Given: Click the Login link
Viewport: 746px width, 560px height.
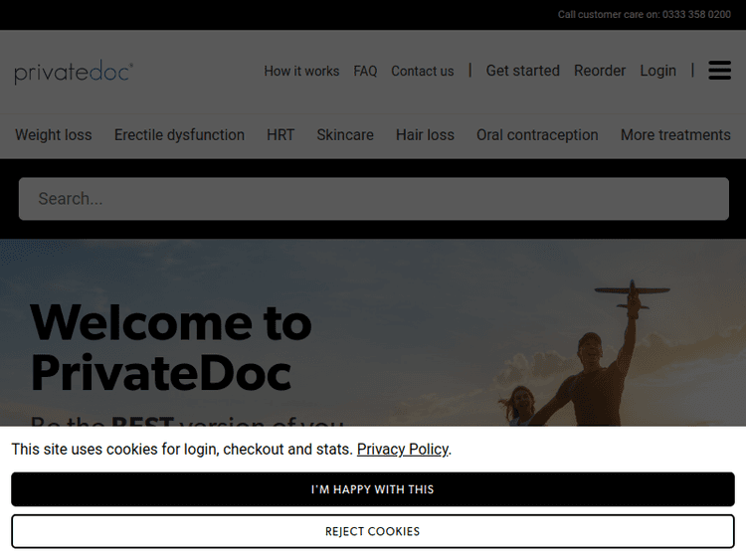Looking at the screenshot, I should [x=658, y=71].
